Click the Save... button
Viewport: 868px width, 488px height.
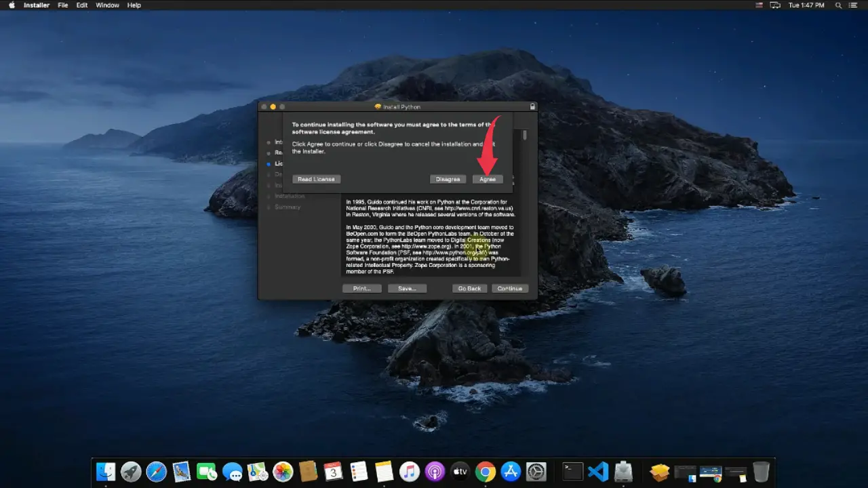click(x=407, y=288)
